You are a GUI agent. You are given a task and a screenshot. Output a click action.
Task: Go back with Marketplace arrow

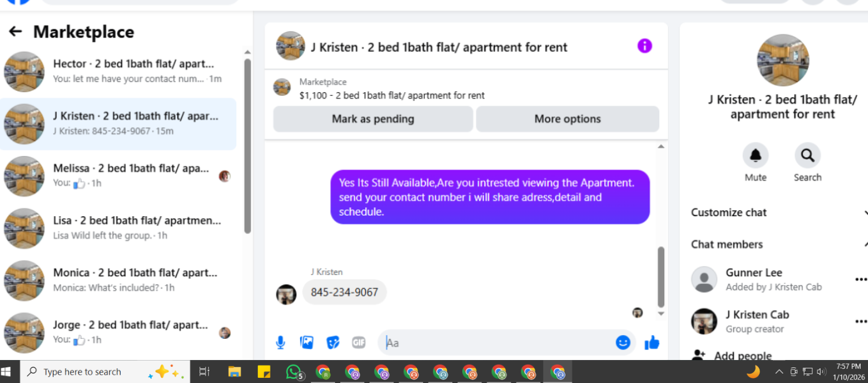click(x=15, y=31)
